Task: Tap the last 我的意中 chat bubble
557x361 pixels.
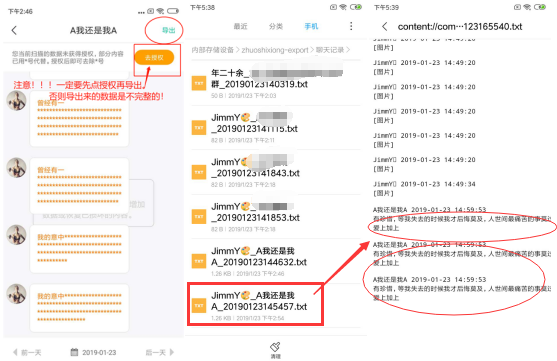Action: [79, 308]
